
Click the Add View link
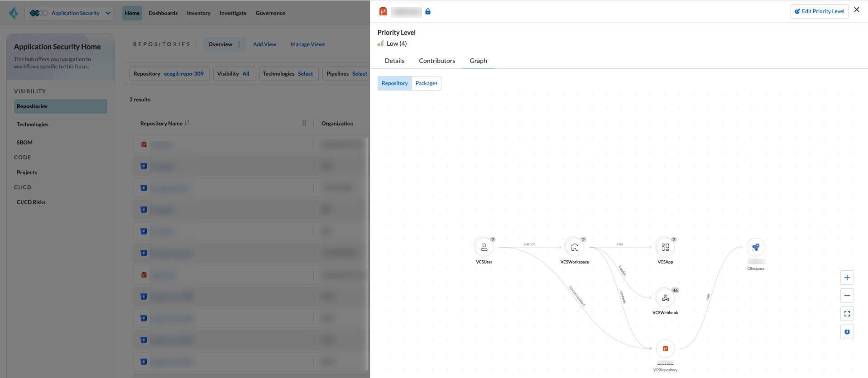point(264,44)
